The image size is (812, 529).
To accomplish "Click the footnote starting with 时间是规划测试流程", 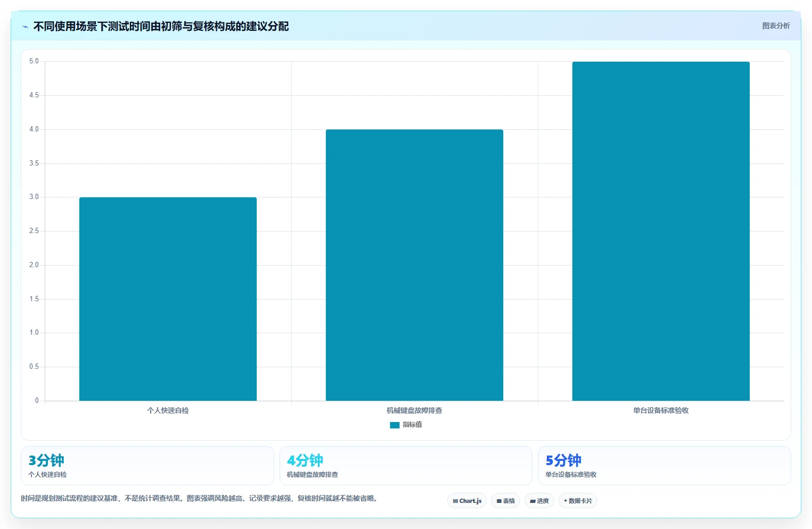I will 199,498.
